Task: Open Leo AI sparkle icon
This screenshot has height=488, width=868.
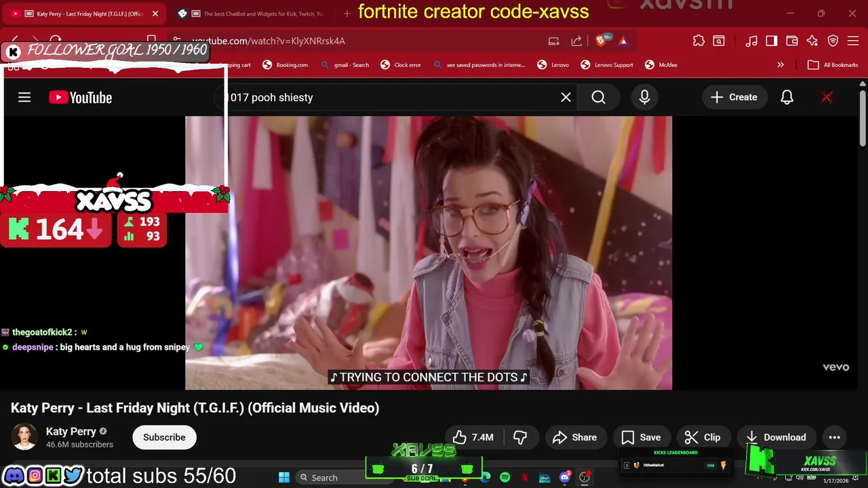Action: pos(812,41)
